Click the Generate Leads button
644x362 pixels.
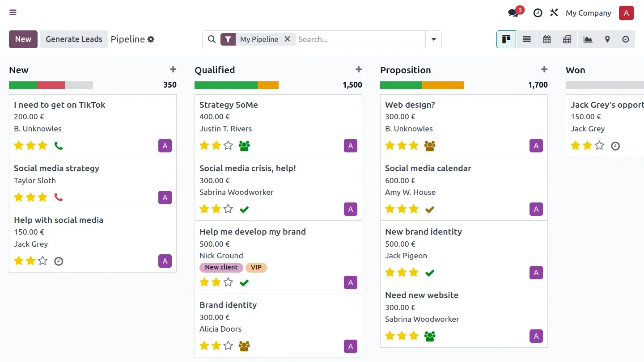74,39
